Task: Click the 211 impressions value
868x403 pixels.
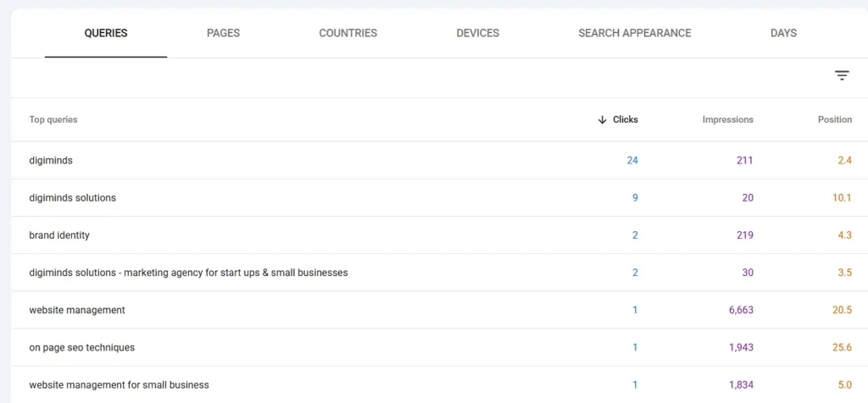Action: coord(744,160)
